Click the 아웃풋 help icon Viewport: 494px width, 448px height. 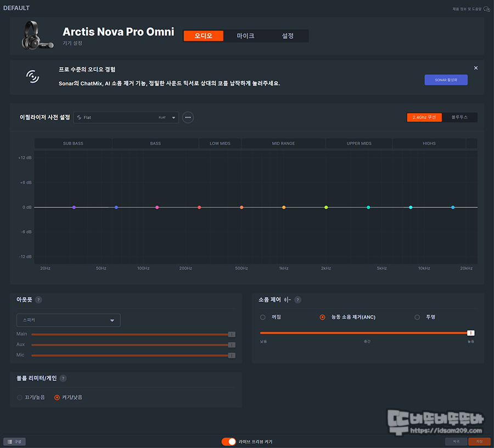tap(38, 300)
